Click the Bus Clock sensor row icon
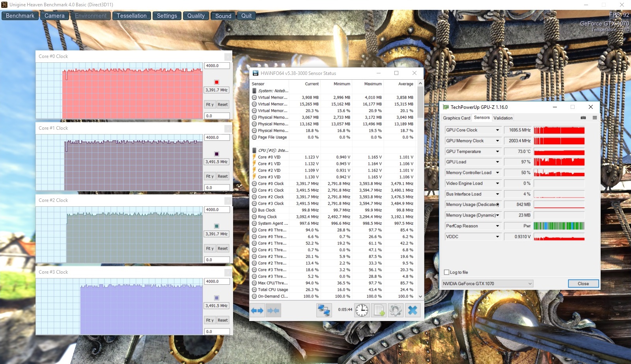 click(254, 210)
